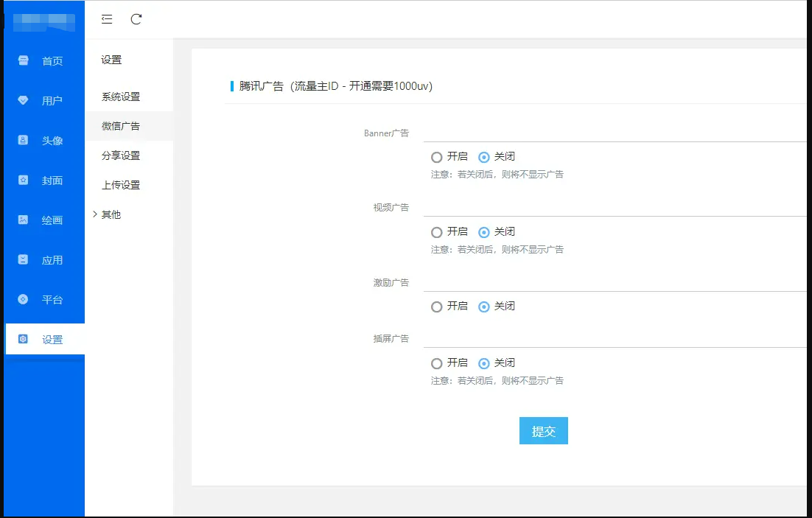Click the 其他 submenu label
The height and width of the screenshot is (518, 812).
111,214
